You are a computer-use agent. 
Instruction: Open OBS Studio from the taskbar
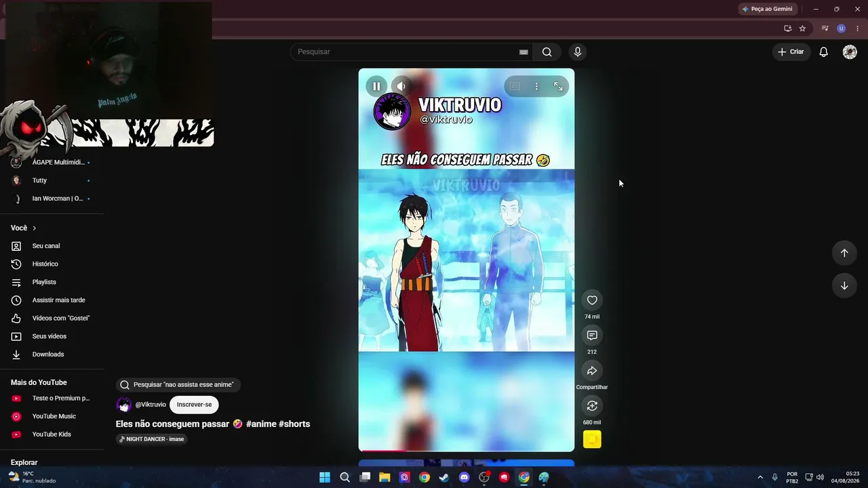pos(484,477)
